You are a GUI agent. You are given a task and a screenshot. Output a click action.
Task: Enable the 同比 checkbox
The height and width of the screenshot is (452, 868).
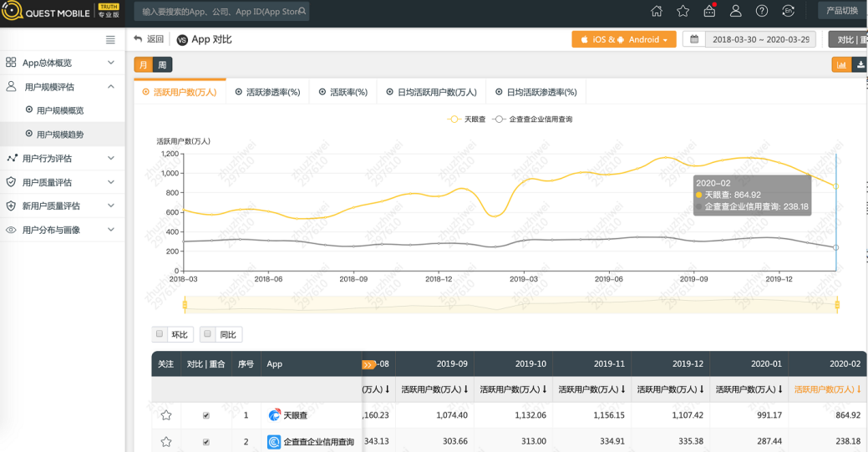click(208, 334)
